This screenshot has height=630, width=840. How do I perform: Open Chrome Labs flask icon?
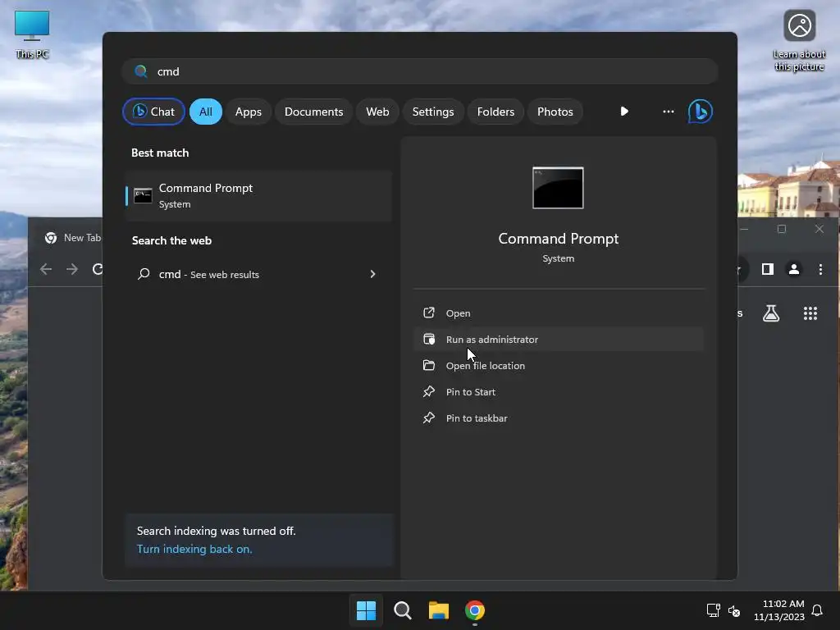(771, 313)
